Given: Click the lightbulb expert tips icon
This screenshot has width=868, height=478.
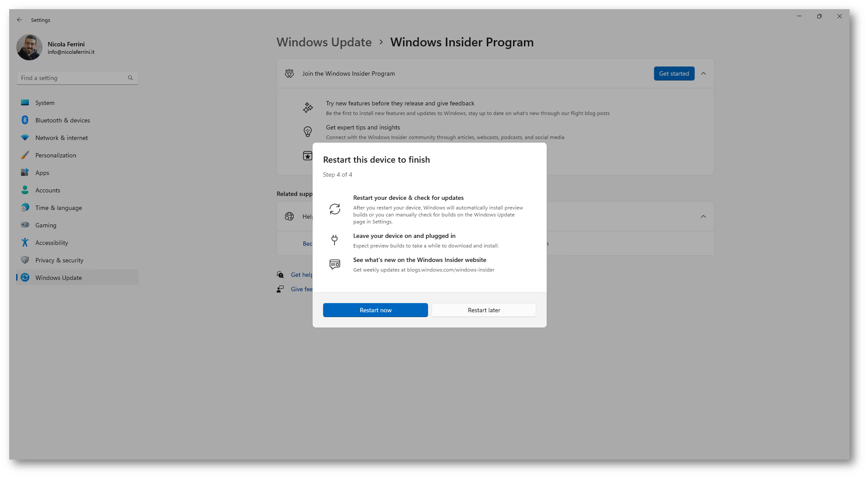Looking at the screenshot, I should click(308, 132).
